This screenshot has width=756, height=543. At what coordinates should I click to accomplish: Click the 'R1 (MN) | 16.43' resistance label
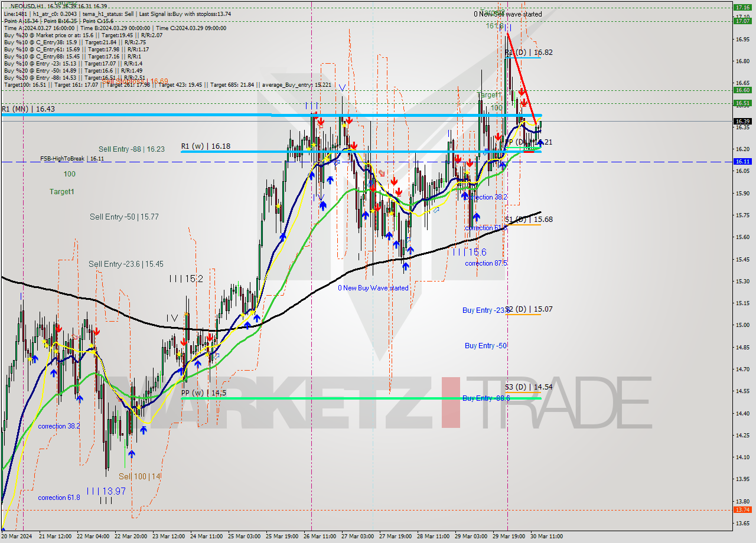(x=28, y=109)
